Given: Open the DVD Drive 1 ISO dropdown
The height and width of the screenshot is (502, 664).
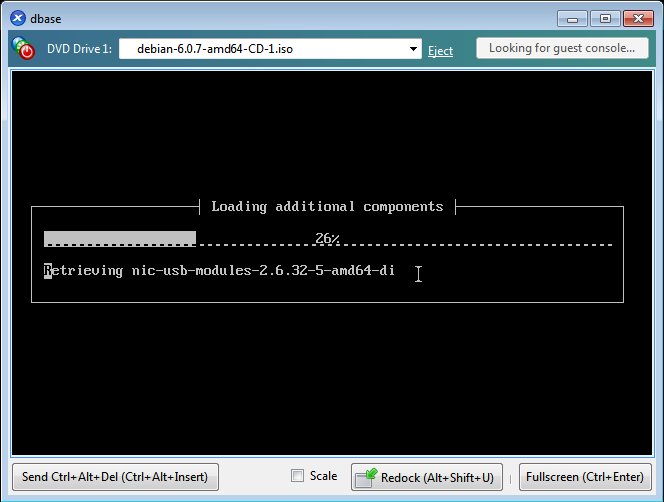Looking at the screenshot, I should 270,49.
